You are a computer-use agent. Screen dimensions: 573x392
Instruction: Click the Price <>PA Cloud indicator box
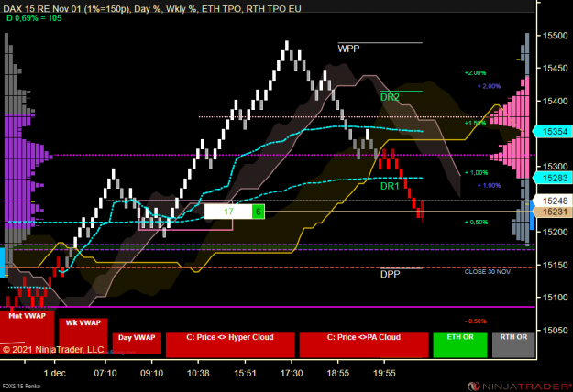click(x=364, y=344)
